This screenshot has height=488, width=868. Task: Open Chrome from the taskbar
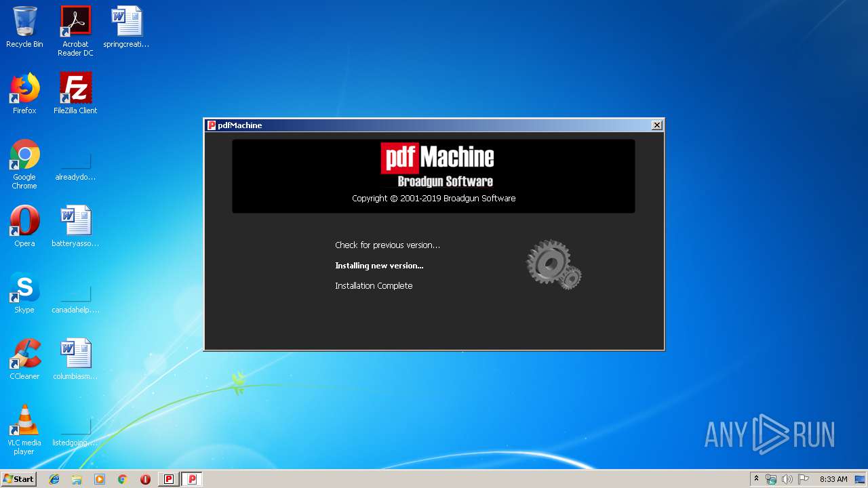point(123,479)
